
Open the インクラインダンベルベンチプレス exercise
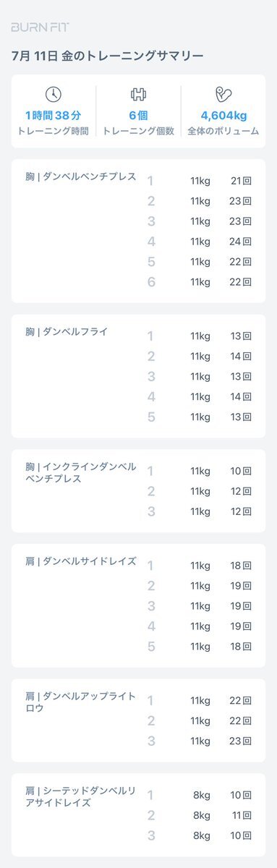[x=80, y=472]
